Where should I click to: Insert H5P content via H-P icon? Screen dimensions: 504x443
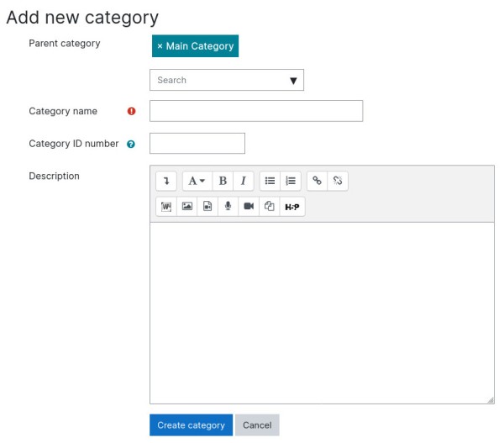tap(292, 206)
